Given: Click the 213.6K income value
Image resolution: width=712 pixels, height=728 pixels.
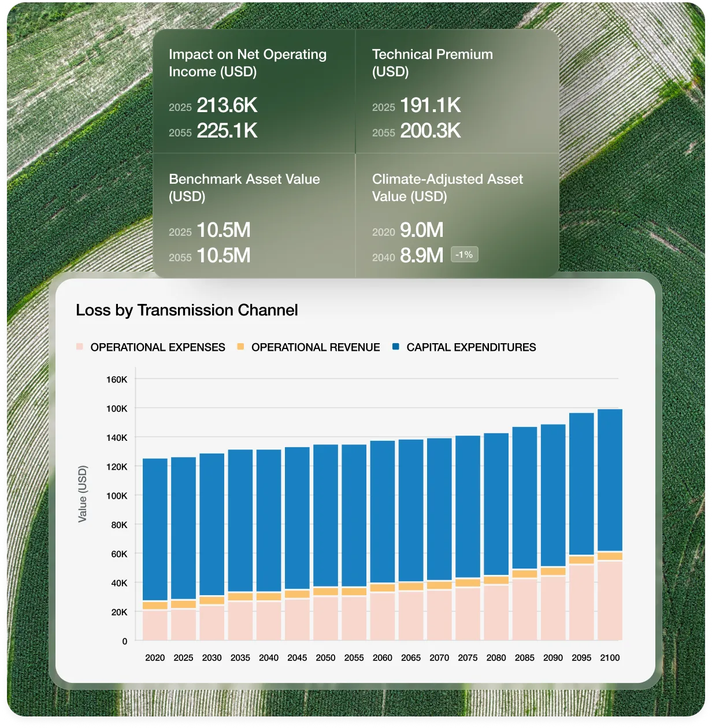Looking at the screenshot, I should pos(227,105).
